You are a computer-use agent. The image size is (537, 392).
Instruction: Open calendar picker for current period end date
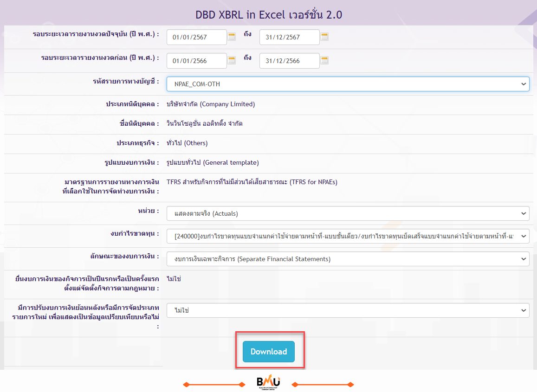point(325,37)
